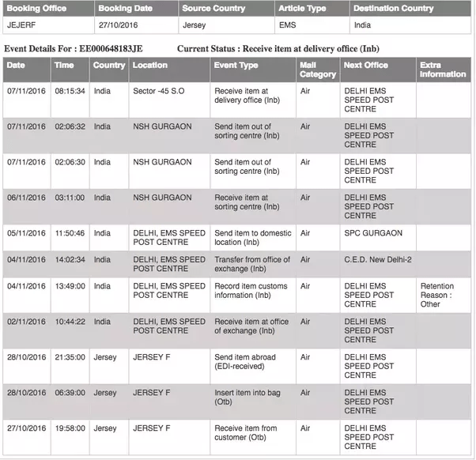Viewport: 476px width, 460px height.
Task: Click the 27/10/2016 date in events table
Action: click(27, 437)
